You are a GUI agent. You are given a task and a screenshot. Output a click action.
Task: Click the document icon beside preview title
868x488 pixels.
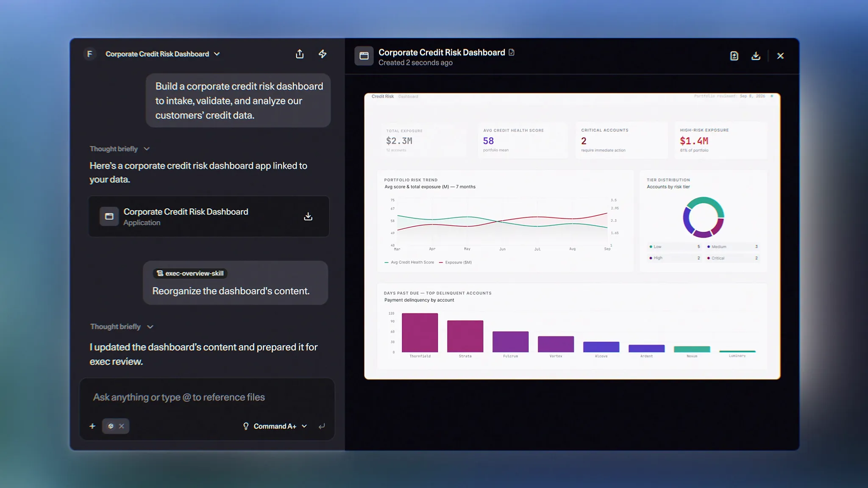[512, 53]
